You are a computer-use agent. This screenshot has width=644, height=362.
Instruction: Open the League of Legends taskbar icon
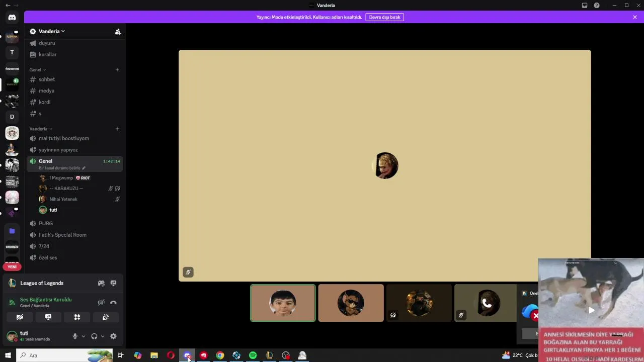pos(269,355)
